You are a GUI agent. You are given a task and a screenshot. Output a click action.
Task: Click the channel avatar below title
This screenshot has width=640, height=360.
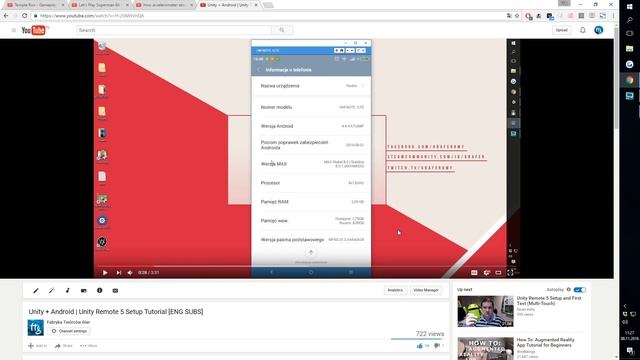click(x=36, y=328)
